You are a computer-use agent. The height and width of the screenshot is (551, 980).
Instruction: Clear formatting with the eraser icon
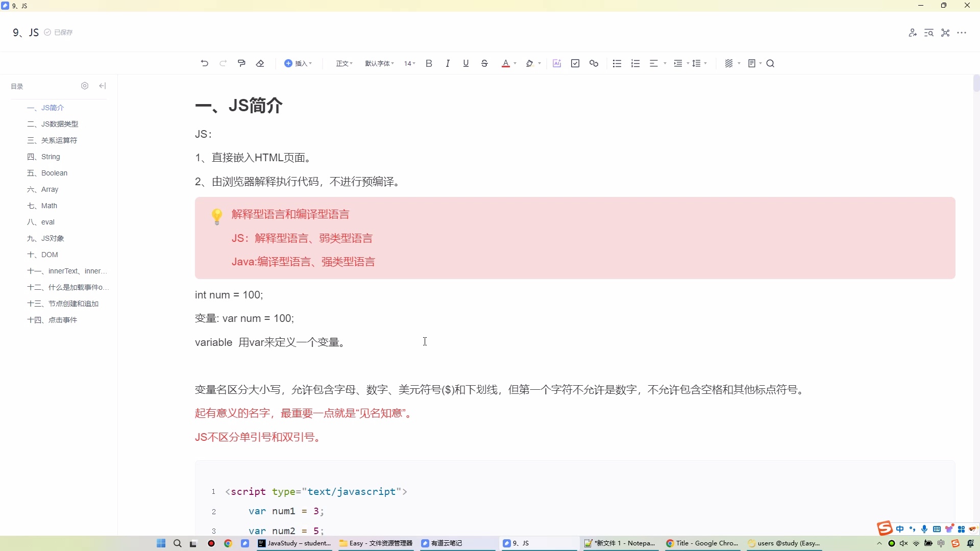pyautogui.click(x=260, y=63)
